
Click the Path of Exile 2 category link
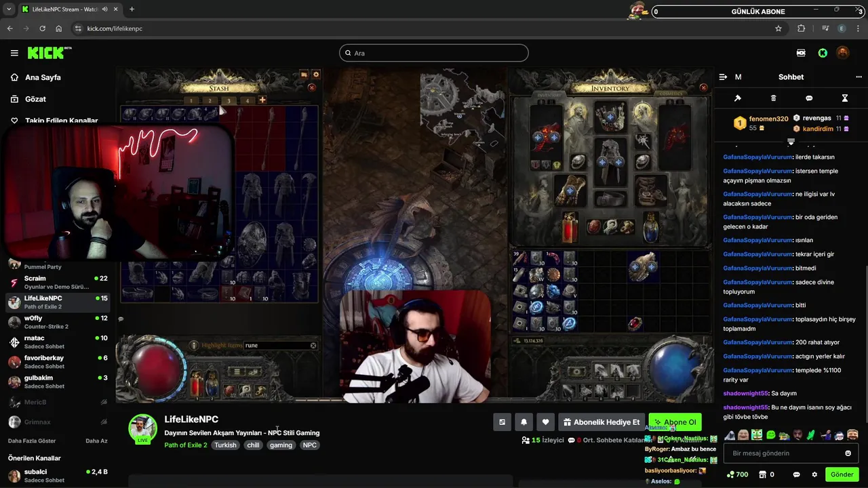tap(185, 445)
